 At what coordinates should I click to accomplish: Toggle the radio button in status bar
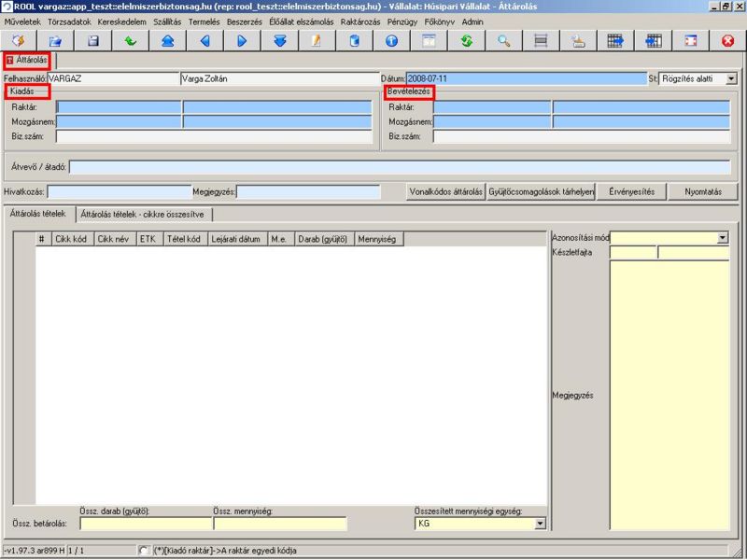tap(143, 550)
